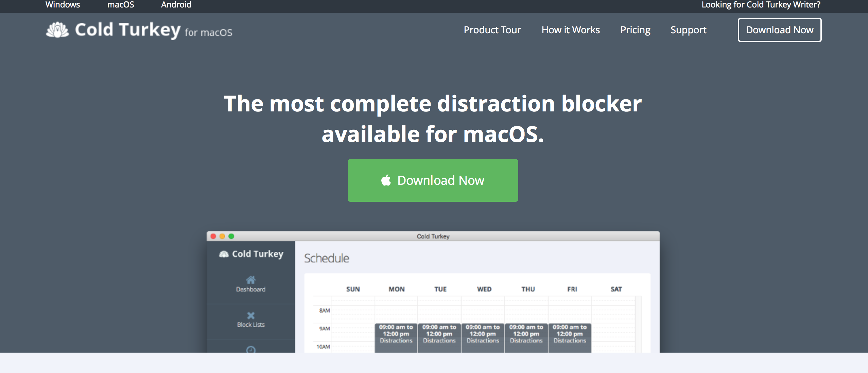Open the Windows platform tab
The image size is (868, 373).
63,5
